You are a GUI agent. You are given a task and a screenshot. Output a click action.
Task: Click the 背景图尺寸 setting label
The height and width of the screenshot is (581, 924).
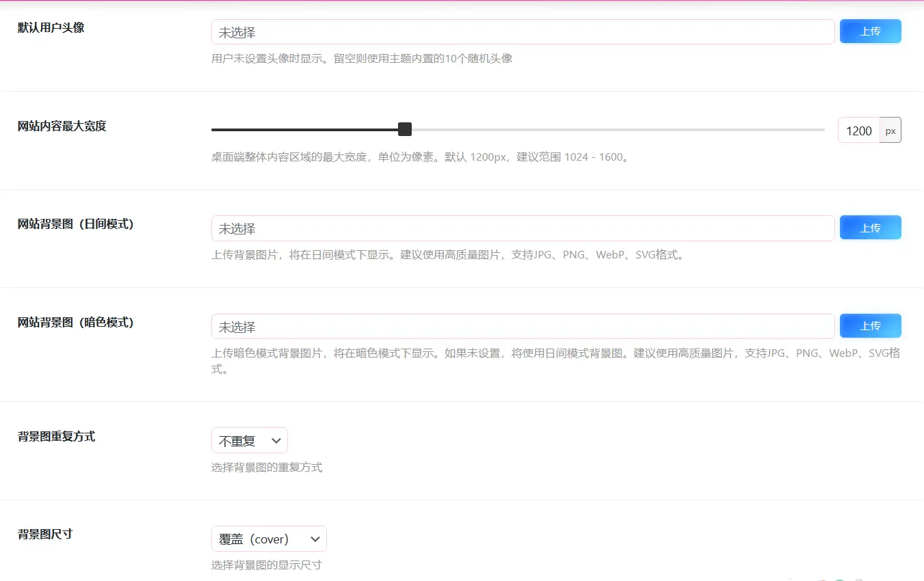click(x=45, y=535)
